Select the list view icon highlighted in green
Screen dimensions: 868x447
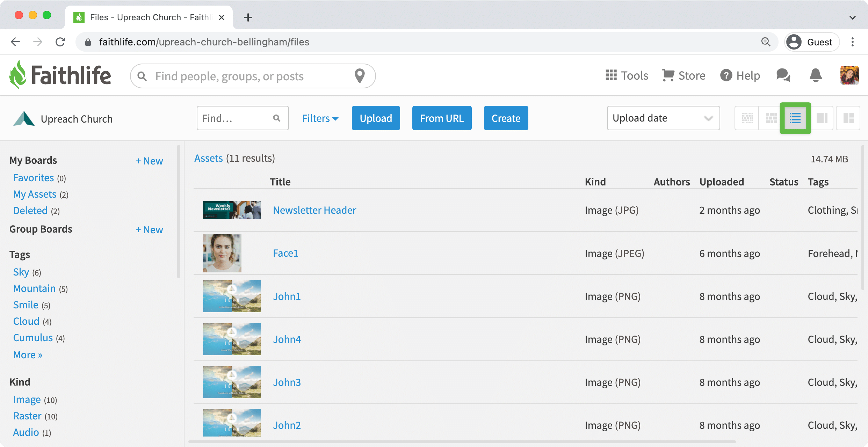click(x=795, y=118)
